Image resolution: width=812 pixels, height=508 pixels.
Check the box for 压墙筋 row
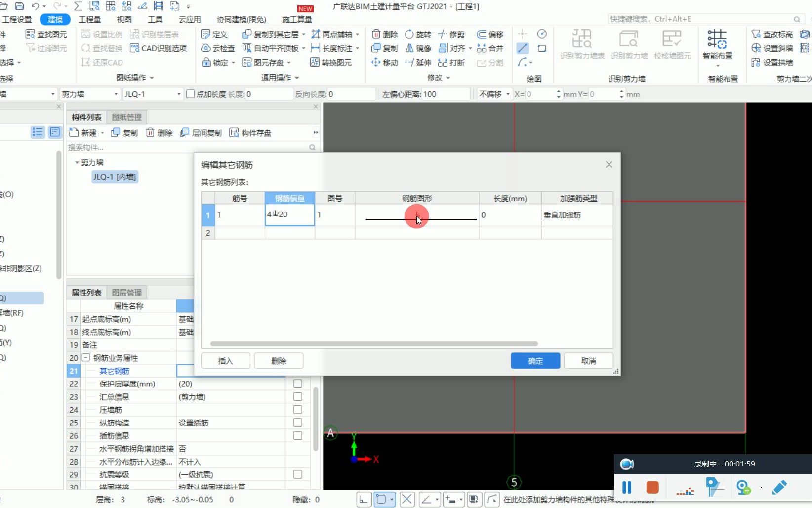click(x=298, y=409)
